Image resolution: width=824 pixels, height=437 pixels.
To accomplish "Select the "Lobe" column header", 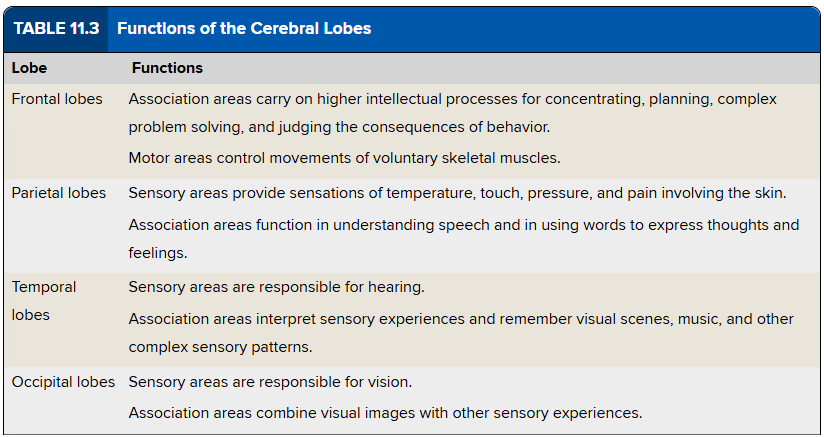I will pyautogui.click(x=29, y=68).
